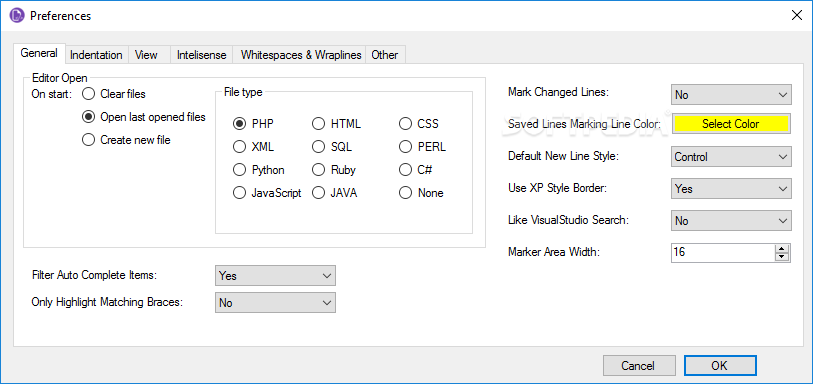The image size is (813, 384).
Task: Decrease Marker Area Width with down arrow
Action: tap(781, 257)
